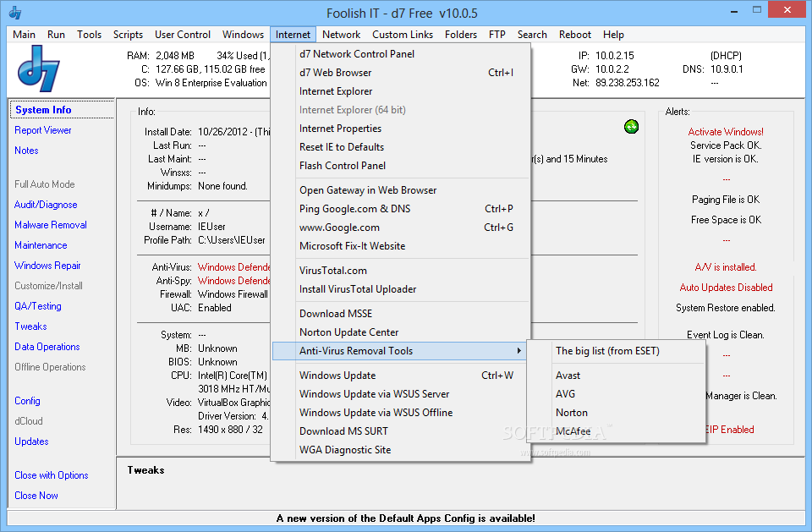This screenshot has height=532, width=812.
Task: Open QA/Testing section
Action: [38, 305]
